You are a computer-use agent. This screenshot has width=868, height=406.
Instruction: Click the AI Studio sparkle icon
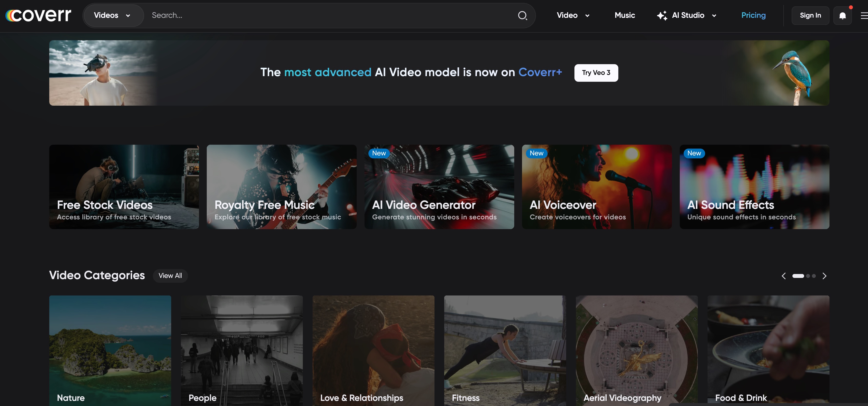click(x=662, y=16)
